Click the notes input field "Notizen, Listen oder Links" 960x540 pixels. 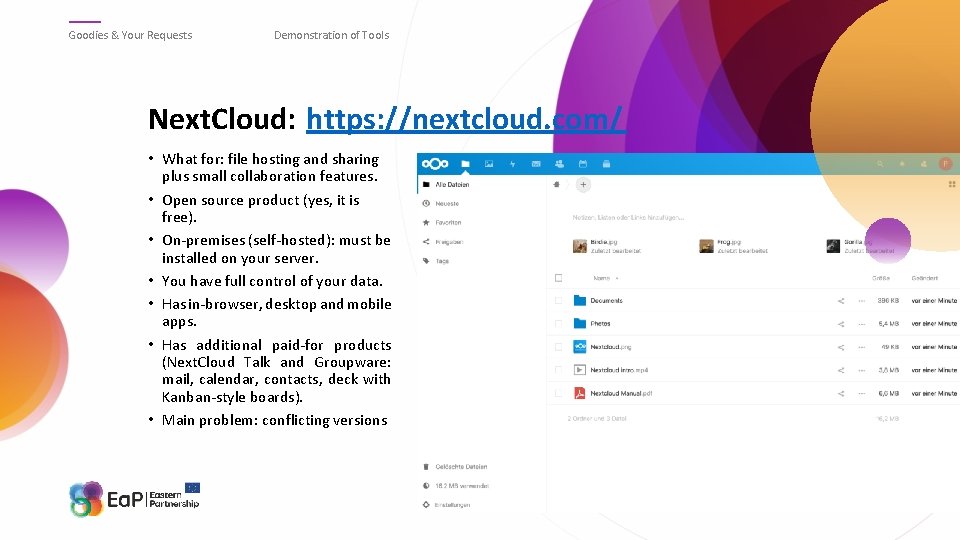[x=628, y=217]
